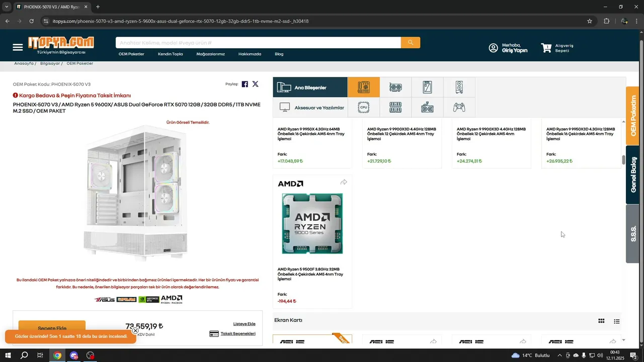Share the product on X
This screenshot has height=362, width=644.
pyautogui.click(x=255, y=84)
